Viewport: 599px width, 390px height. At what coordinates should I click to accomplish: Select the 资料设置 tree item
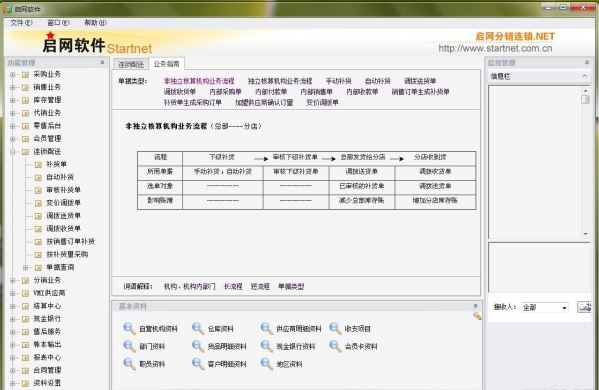coord(47,383)
